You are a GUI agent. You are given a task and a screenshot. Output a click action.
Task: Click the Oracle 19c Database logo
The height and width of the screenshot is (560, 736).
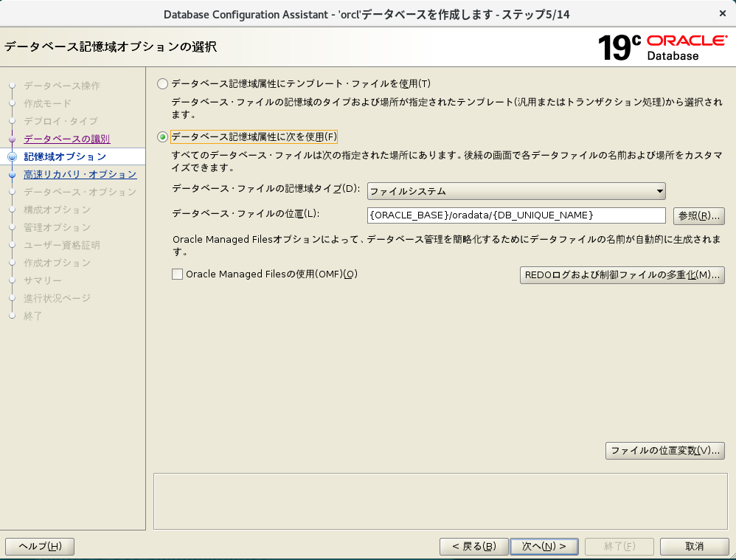662,47
